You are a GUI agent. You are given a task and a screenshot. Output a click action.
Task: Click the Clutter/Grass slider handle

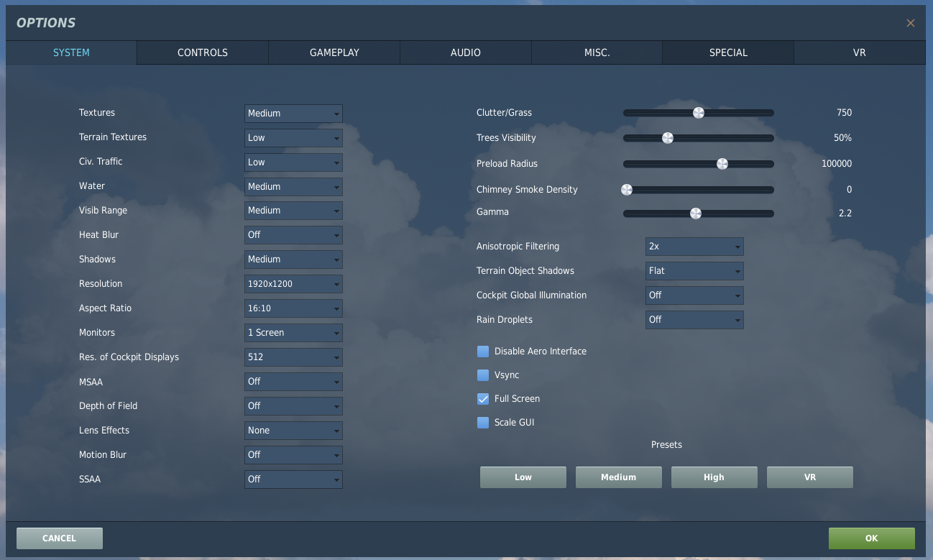[698, 113]
